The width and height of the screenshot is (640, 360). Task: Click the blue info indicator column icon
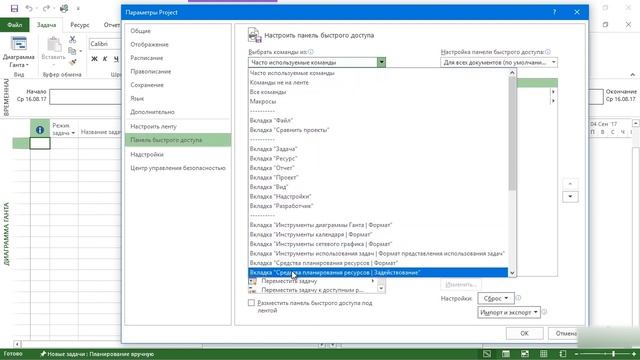40,130
